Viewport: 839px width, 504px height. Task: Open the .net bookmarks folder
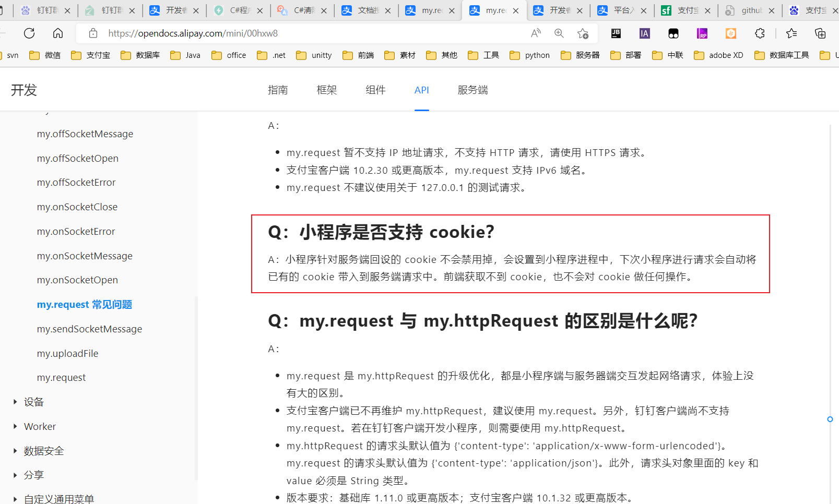(271, 55)
